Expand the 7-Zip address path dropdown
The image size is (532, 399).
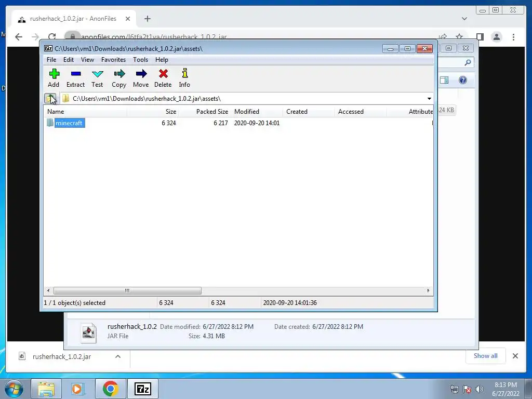[x=429, y=99]
